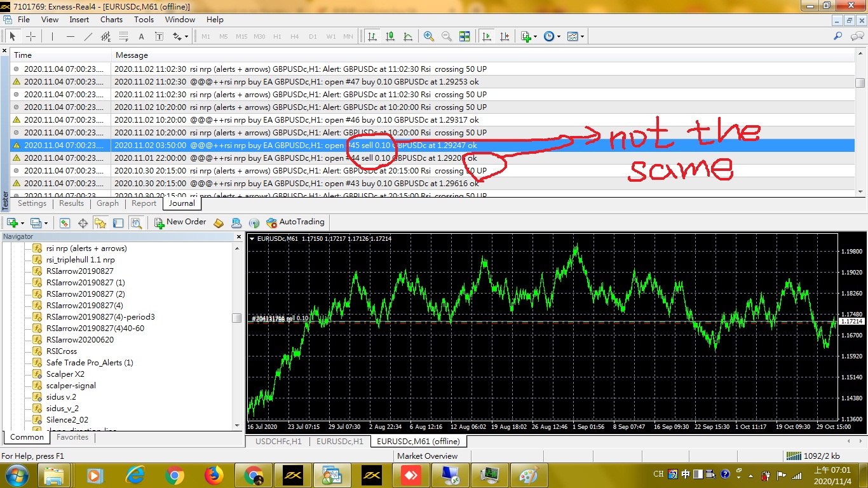
Task: Toggle the AutoTrading button
Action: (x=295, y=222)
